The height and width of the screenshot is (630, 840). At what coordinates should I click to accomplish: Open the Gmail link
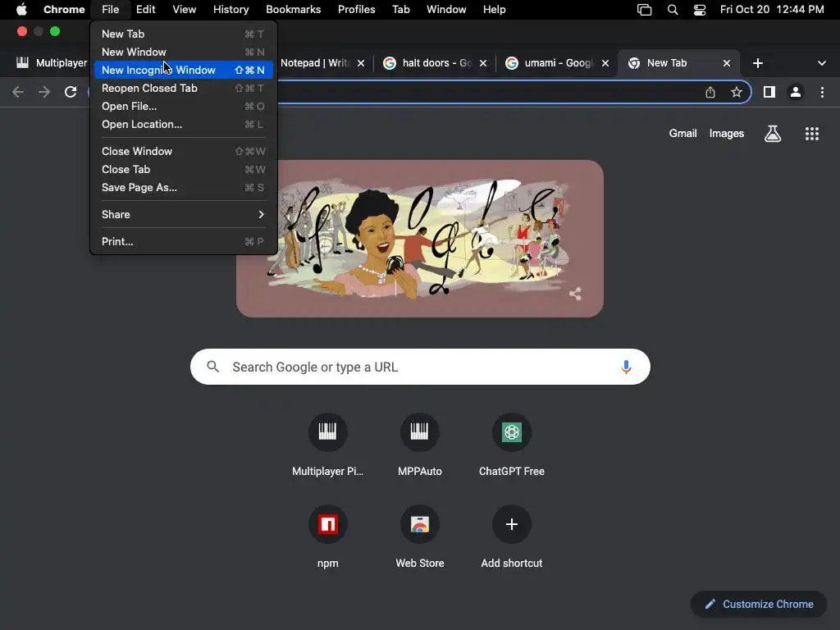[682, 134]
